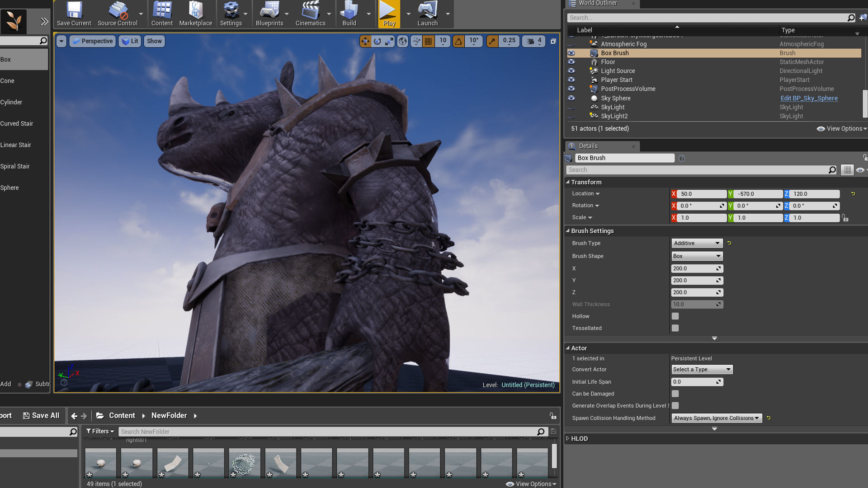Screen dimensions: 868x488
Task: Enable the Tessellated checkbox
Action: click(x=675, y=328)
